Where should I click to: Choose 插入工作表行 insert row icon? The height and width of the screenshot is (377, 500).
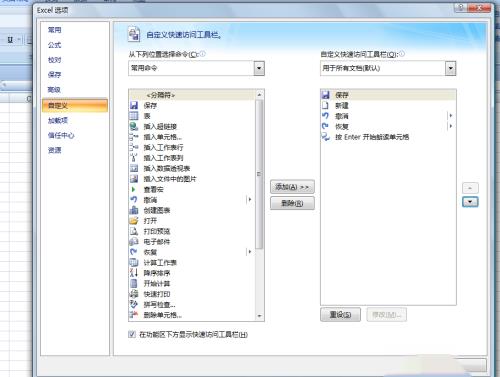[134, 147]
